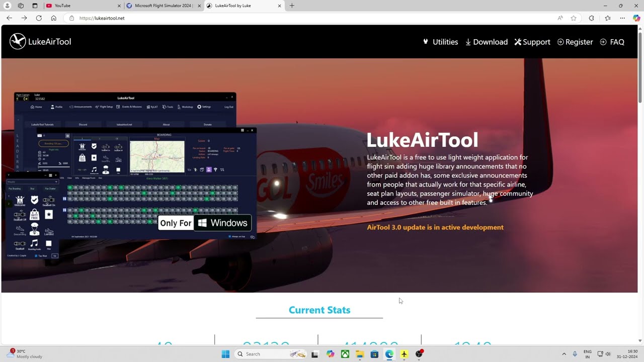The width and height of the screenshot is (644, 362).
Task: Open the Windows Start menu
Action: pos(225,354)
